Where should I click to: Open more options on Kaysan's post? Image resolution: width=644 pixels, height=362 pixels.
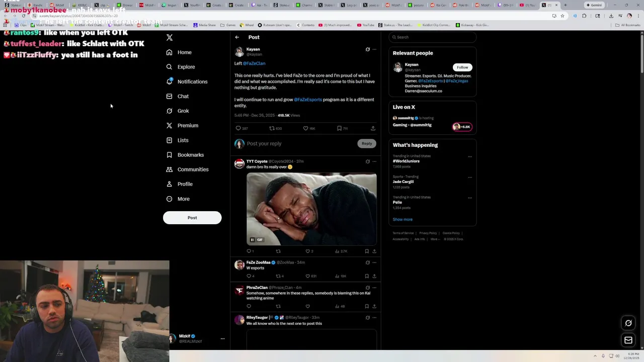(x=374, y=49)
